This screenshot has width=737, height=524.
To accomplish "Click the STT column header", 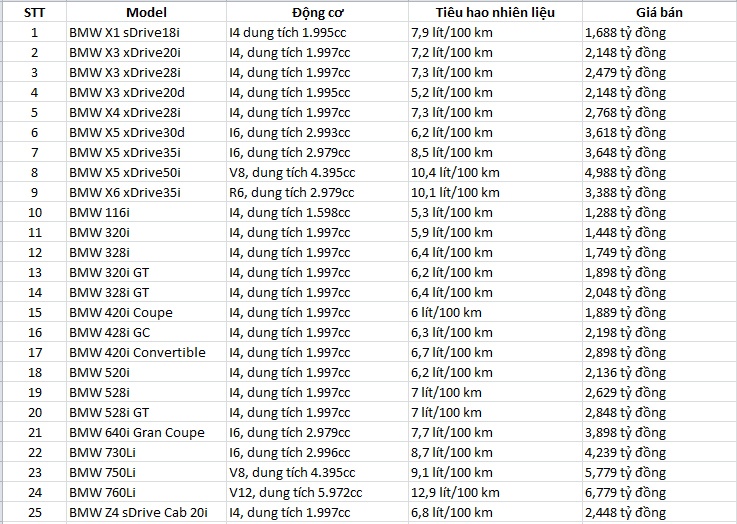I will tap(33, 12).
